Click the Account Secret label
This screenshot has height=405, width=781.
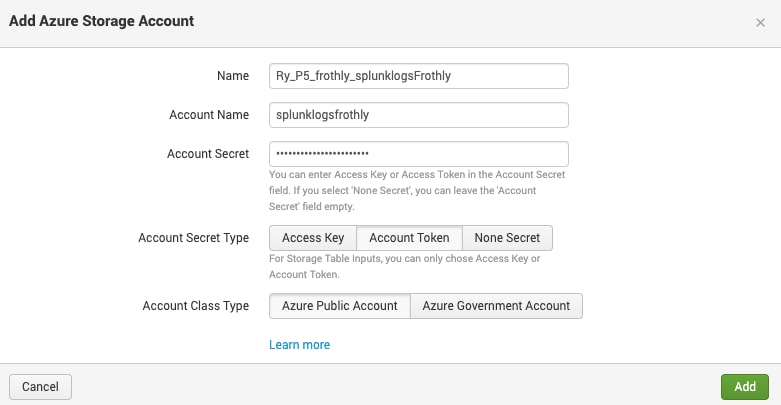[208, 154]
